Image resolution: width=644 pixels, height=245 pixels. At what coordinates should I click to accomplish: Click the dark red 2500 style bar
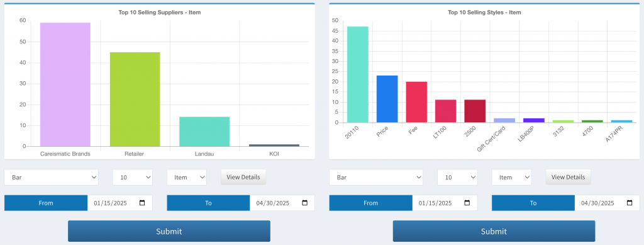475,111
